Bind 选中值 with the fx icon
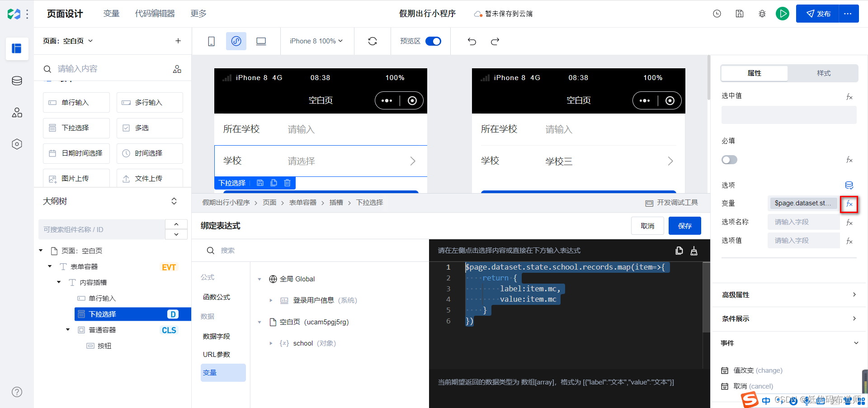 click(x=849, y=96)
